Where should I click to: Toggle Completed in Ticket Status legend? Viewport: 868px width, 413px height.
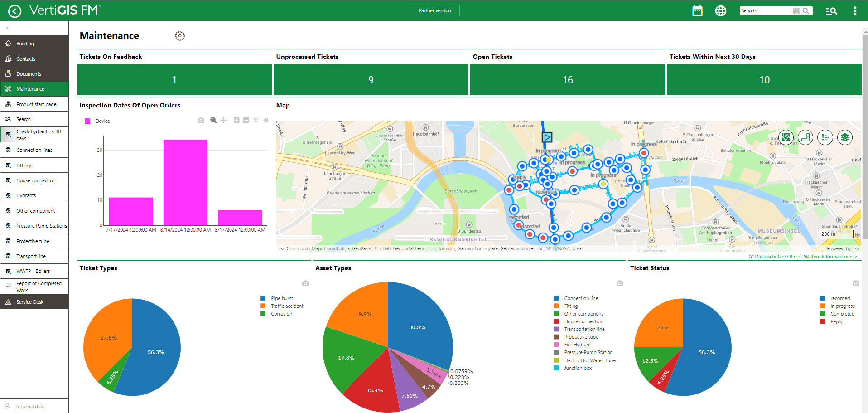pyautogui.click(x=837, y=314)
